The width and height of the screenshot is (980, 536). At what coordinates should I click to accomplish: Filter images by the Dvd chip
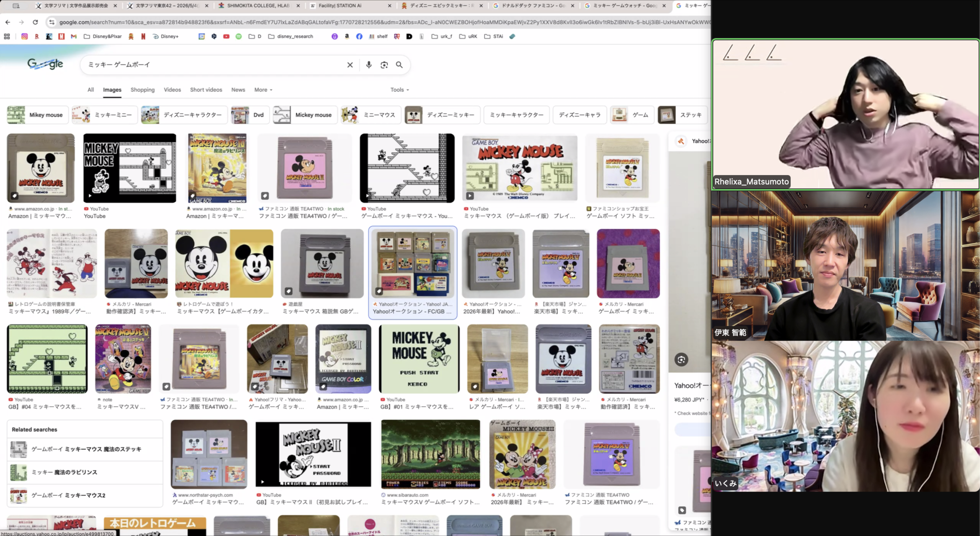(x=250, y=115)
